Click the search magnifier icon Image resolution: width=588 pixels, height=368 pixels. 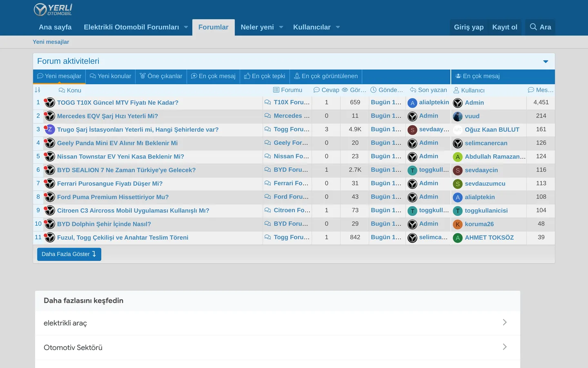tap(533, 27)
